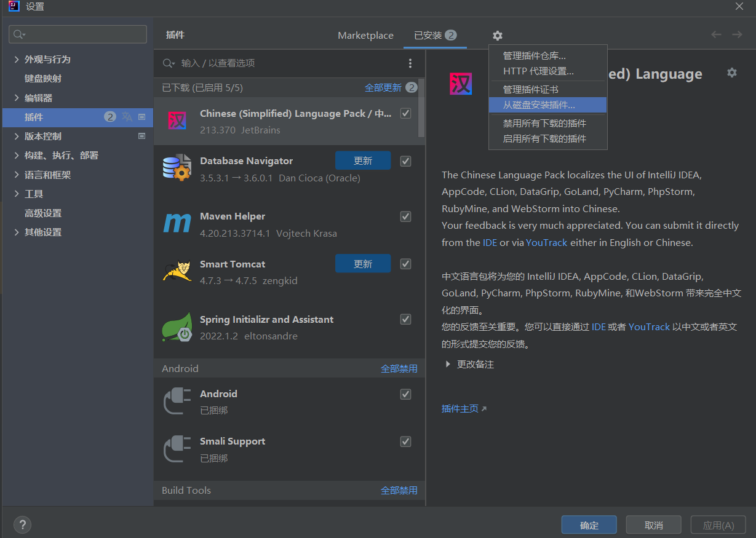Select 键盘映射 in settings tree

(43, 78)
